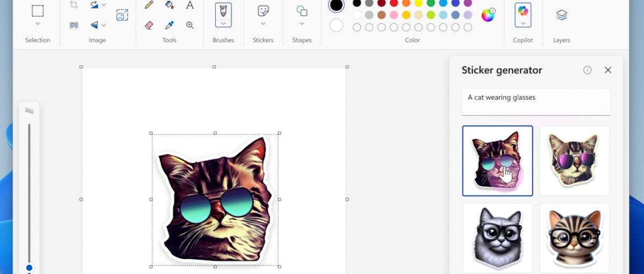The image size is (644, 274).
Task: Select the white Color 2 swatch
Action: tap(336, 25)
